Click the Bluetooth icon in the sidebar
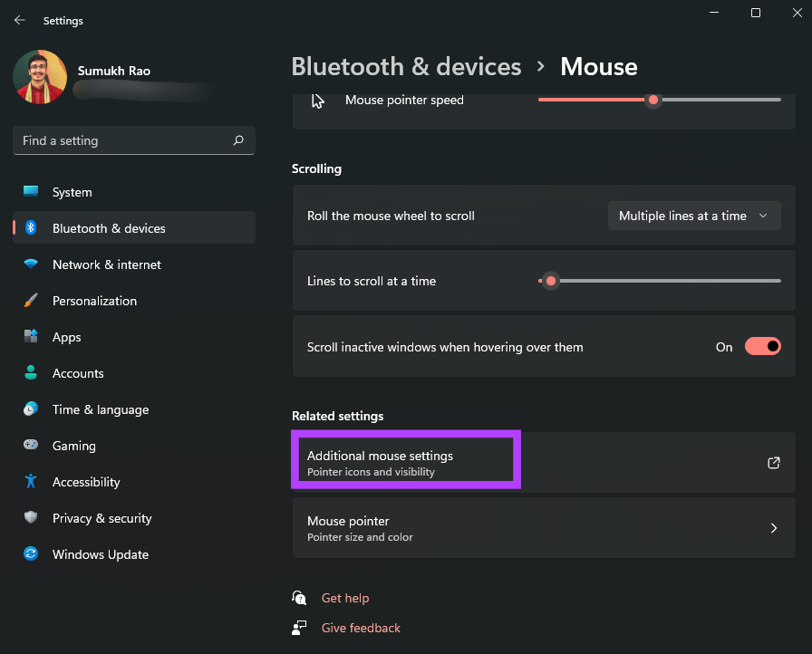The height and width of the screenshot is (654, 812). tap(31, 227)
